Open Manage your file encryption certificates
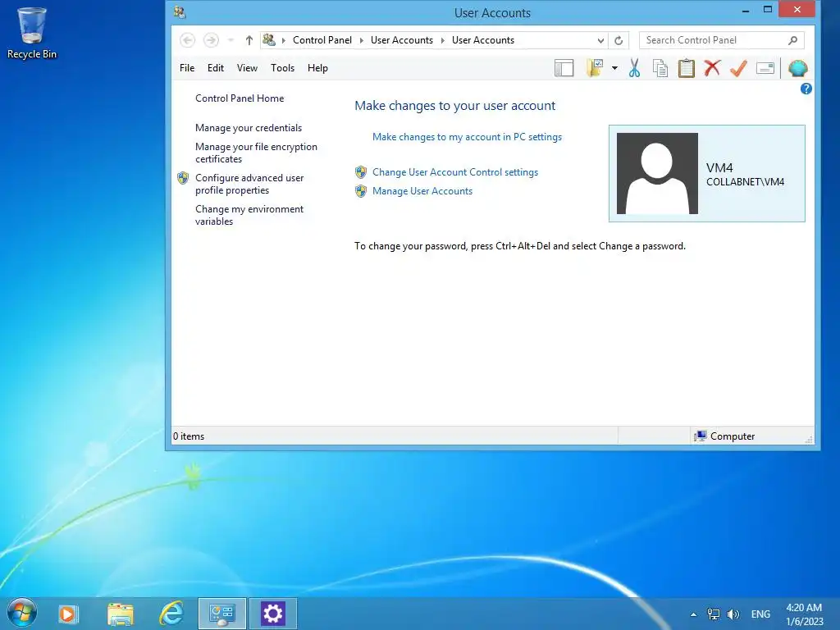 pyautogui.click(x=256, y=153)
